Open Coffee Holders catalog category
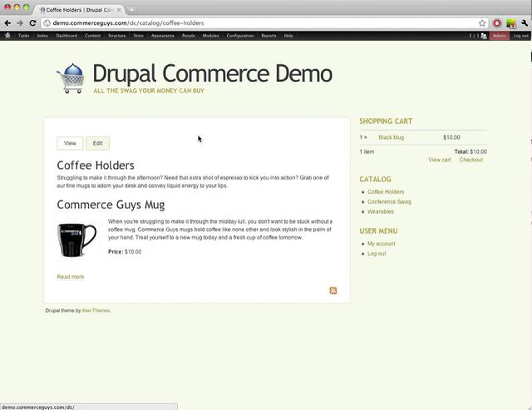This screenshot has width=532, height=410. pyautogui.click(x=386, y=192)
